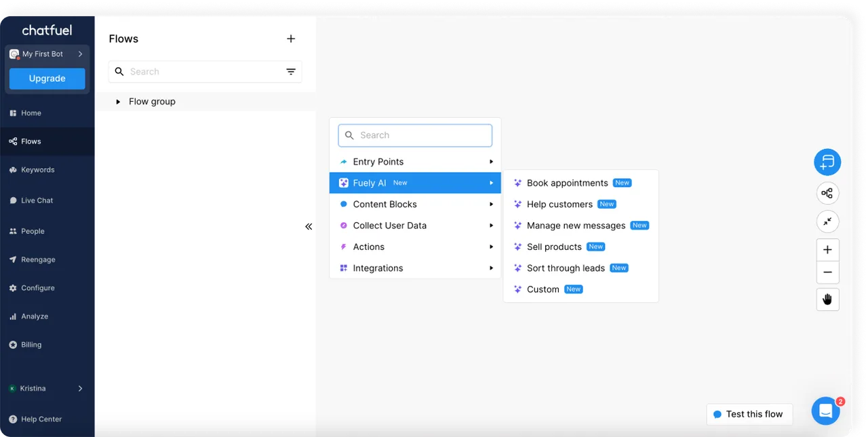
Task: Expand the Integrations submenu arrow
Action: tap(492, 268)
